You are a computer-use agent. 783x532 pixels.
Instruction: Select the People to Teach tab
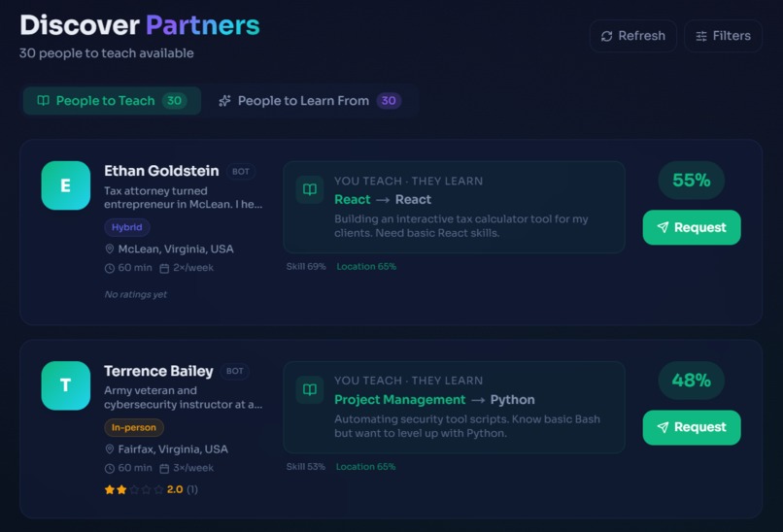point(112,101)
